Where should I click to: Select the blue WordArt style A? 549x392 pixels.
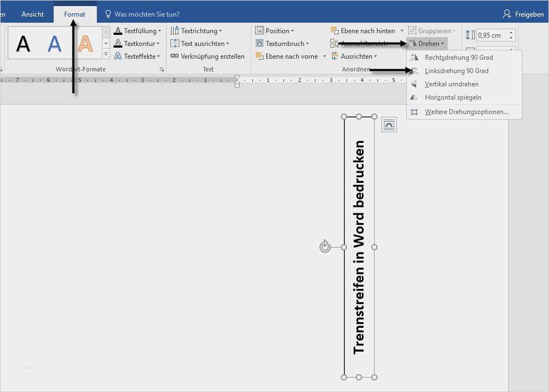point(54,43)
